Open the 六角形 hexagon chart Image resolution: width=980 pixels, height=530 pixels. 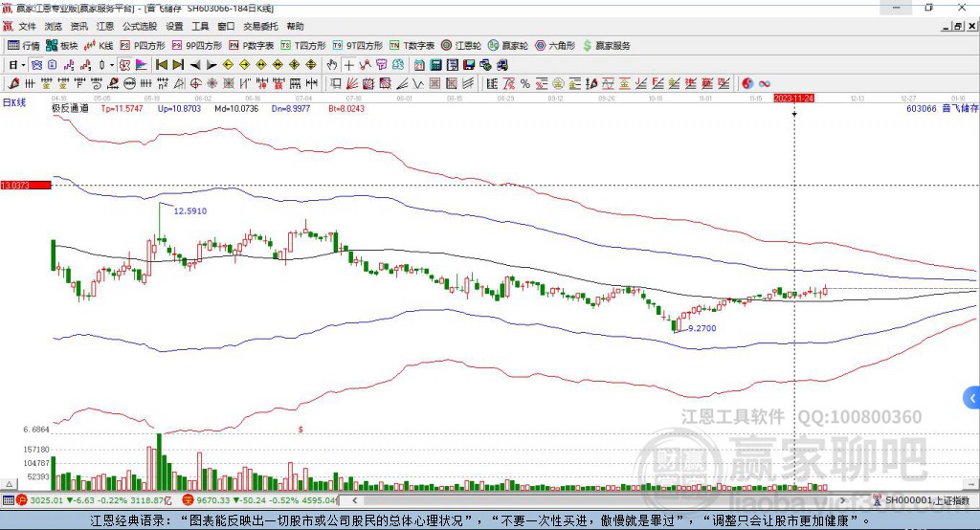(555, 46)
